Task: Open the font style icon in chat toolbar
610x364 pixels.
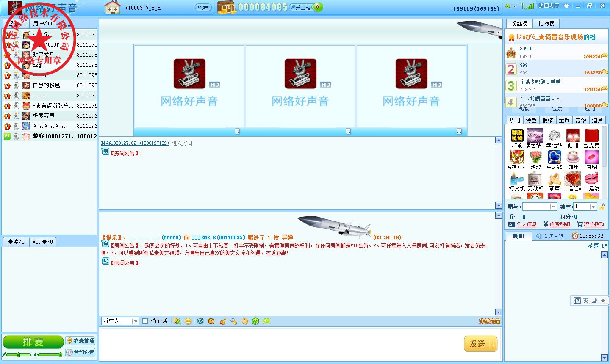Action: [177, 321]
